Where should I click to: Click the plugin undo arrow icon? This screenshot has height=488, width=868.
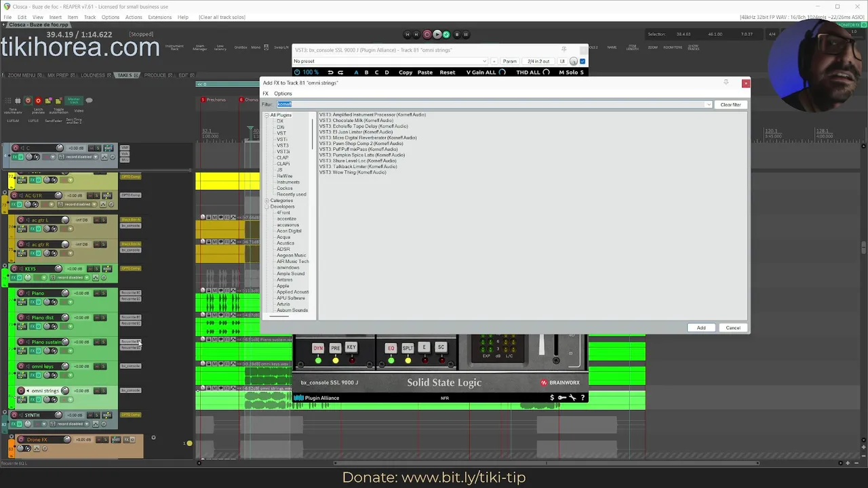click(330, 72)
